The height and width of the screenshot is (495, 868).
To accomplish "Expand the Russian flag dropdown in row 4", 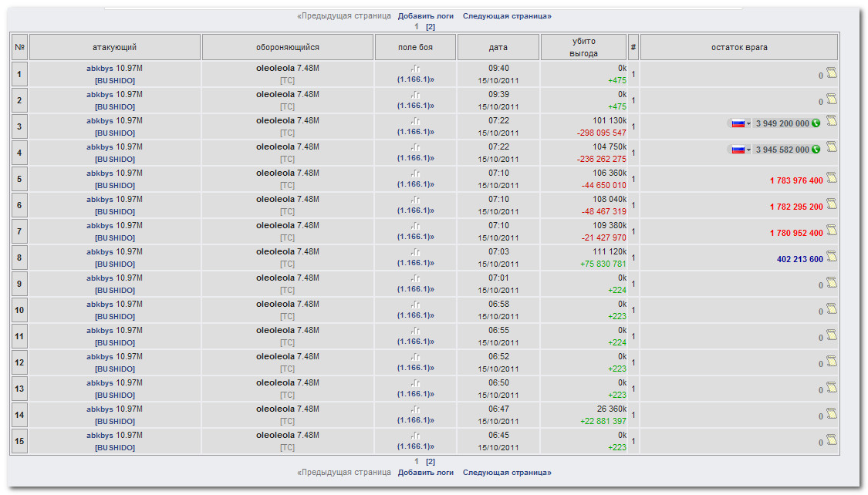I will click(740, 150).
